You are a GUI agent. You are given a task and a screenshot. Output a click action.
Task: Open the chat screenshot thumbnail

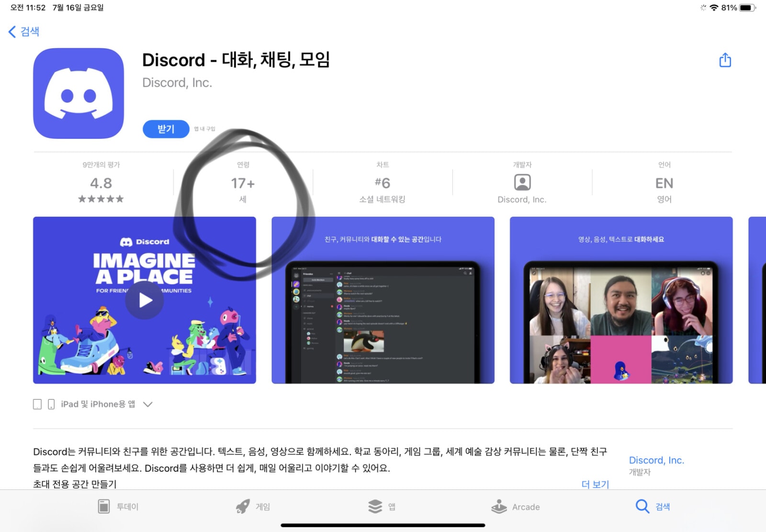tap(383, 300)
